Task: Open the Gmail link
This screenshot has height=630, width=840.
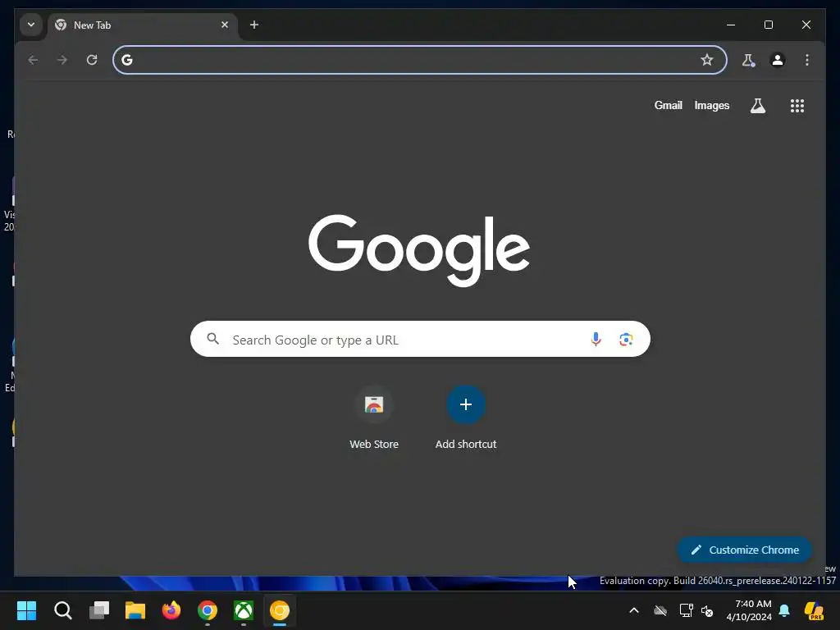Action: 668,106
